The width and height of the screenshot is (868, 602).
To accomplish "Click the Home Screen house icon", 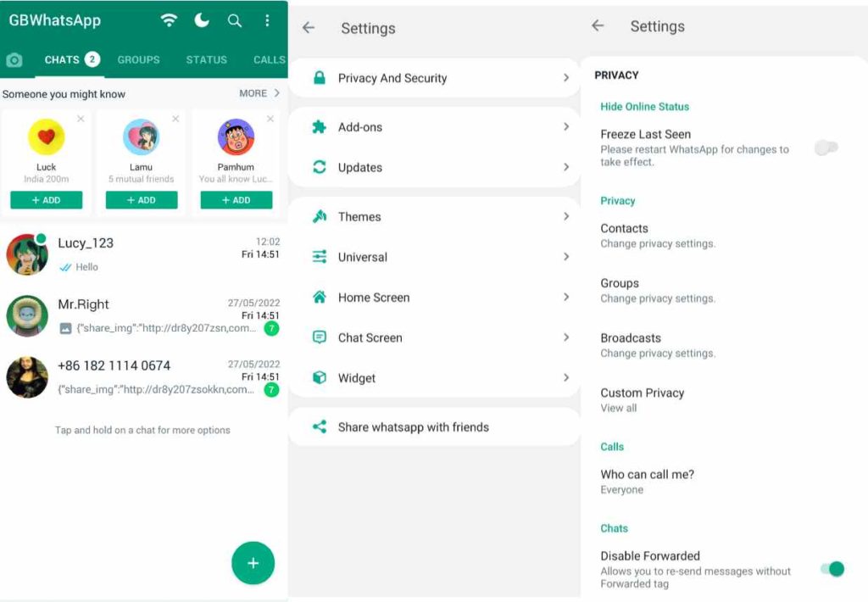I will tap(320, 297).
